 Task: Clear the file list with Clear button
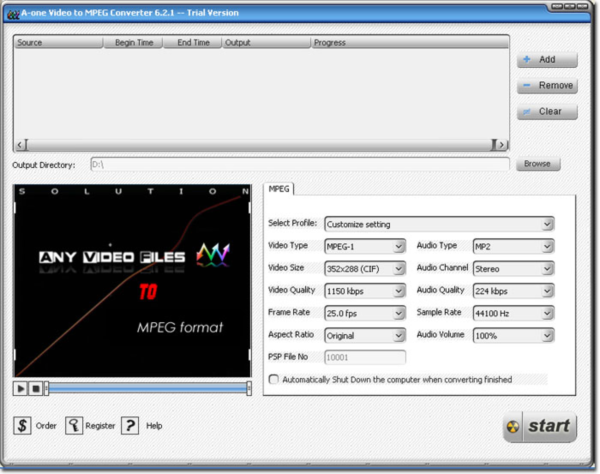(547, 112)
